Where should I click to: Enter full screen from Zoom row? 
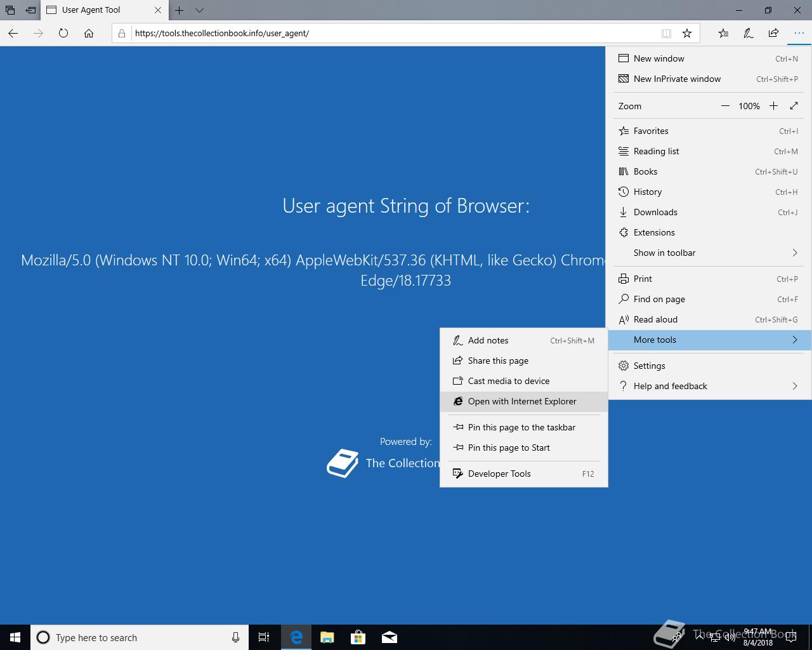[x=794, y=106]
